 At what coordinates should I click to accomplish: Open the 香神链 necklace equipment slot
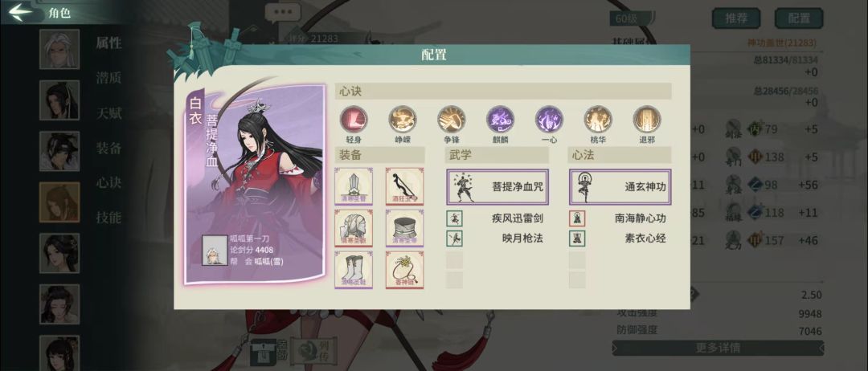pyautogui.click(x=404, y=270)
